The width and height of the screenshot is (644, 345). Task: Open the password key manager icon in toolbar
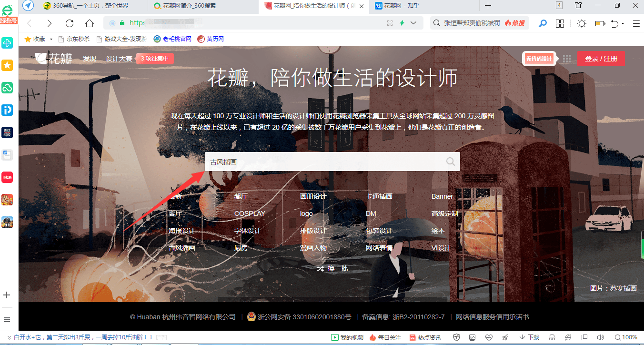(543, 23)
